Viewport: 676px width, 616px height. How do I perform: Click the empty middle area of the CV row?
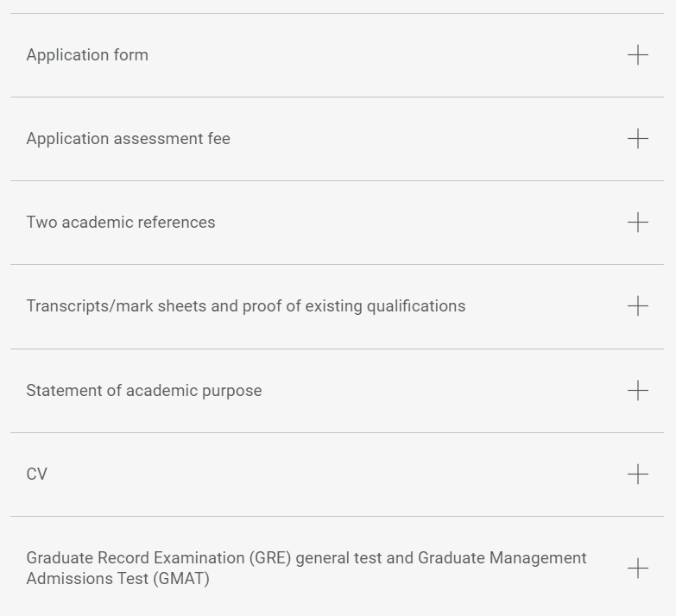tap(337, 475)
